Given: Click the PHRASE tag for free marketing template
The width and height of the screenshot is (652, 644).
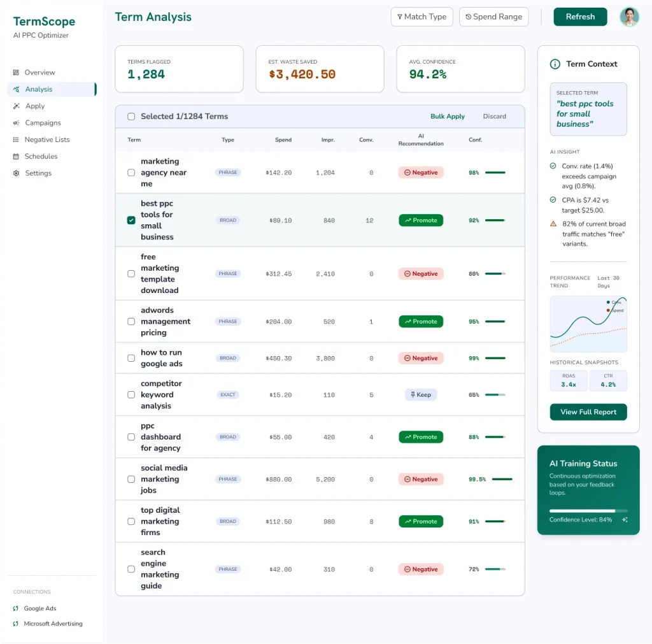Looking at the screenshot, I should (228, 274).
